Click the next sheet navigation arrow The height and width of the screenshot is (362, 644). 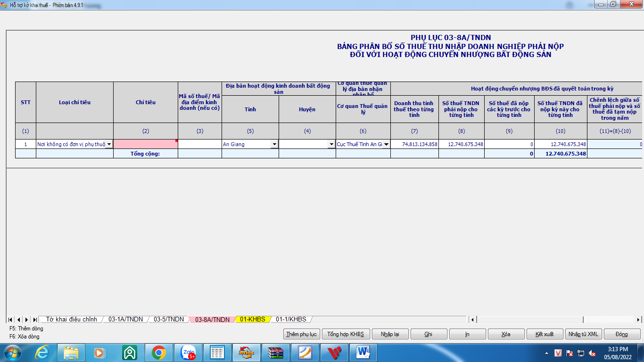[x=27, y=320]
